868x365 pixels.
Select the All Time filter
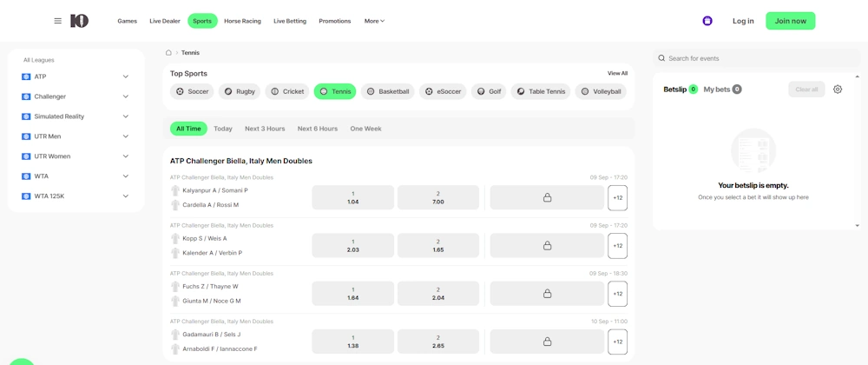point(188,129)
